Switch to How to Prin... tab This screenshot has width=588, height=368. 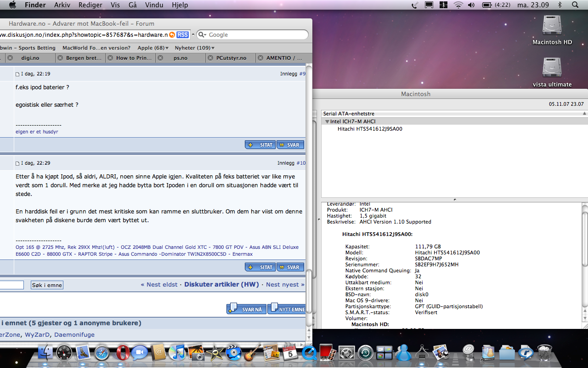(131, 58)
